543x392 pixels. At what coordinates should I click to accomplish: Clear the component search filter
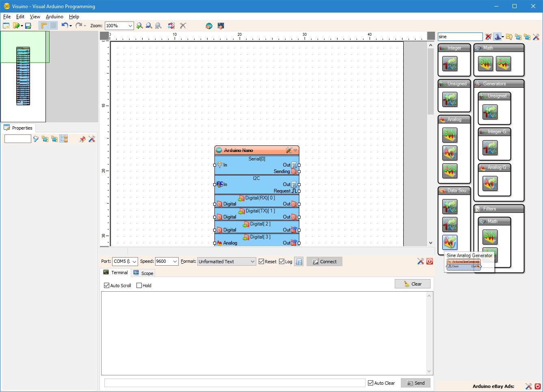point(488,37)
